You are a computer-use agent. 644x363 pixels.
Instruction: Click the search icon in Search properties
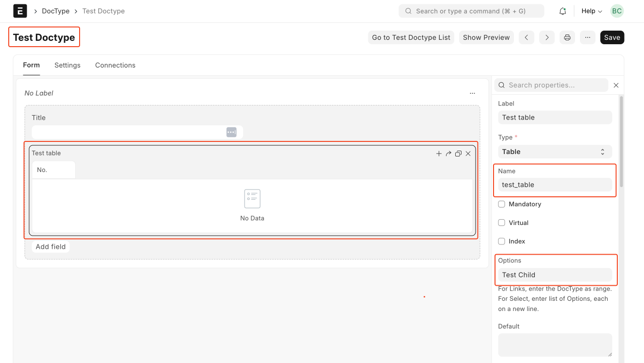(x=502, y=85)
